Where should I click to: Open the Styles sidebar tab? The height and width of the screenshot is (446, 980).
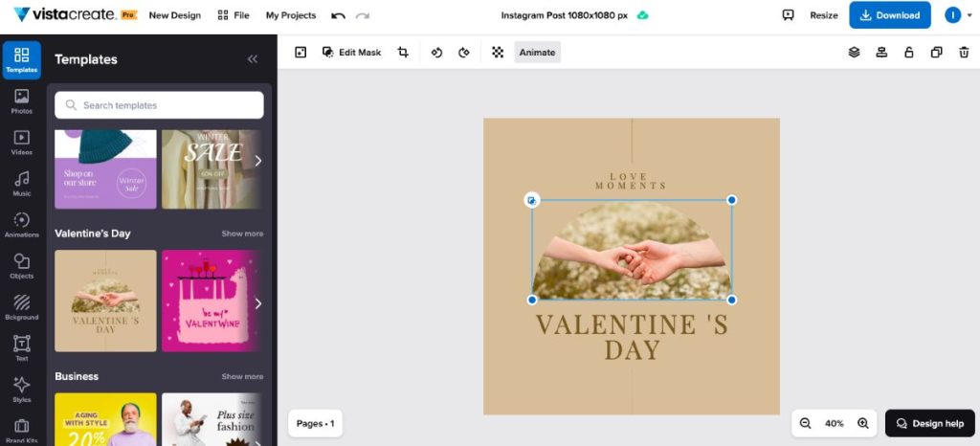(x=22, y=390)
